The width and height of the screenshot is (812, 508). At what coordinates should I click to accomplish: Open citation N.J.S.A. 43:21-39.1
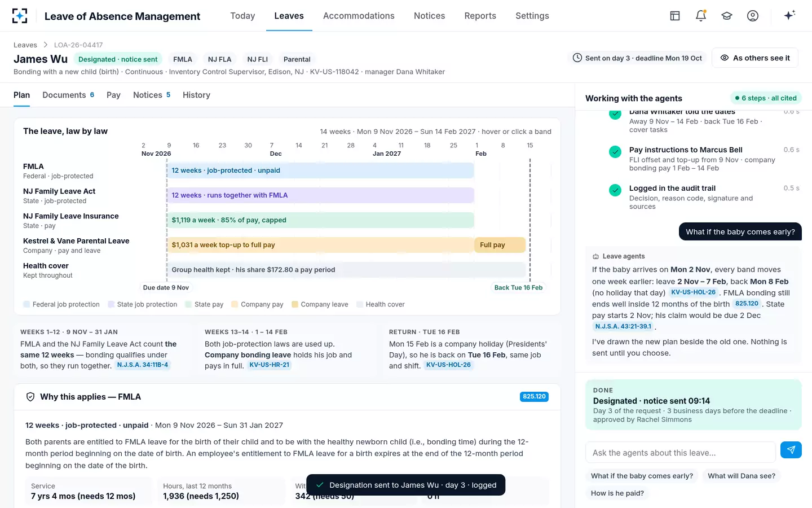click(x=623, y=327)
